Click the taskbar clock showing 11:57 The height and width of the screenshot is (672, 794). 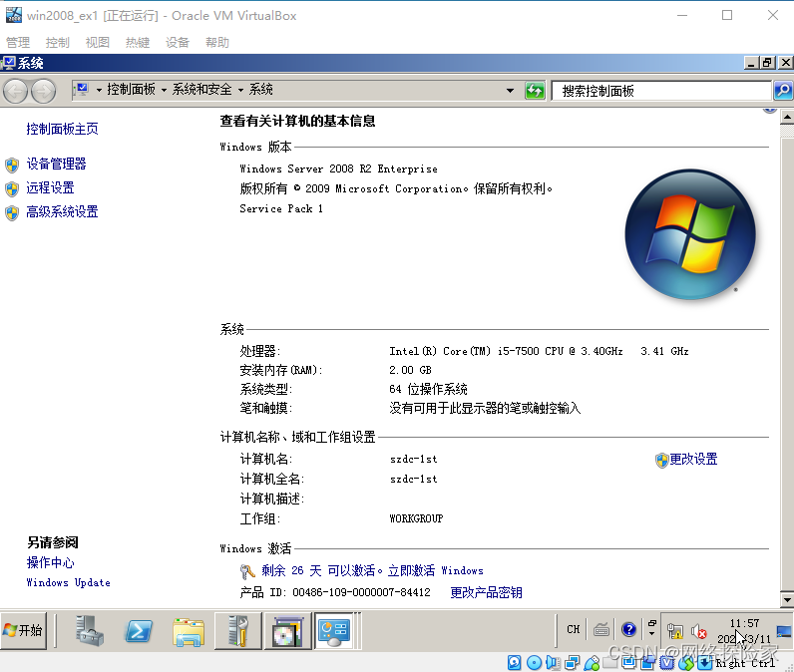coord(744,631)
